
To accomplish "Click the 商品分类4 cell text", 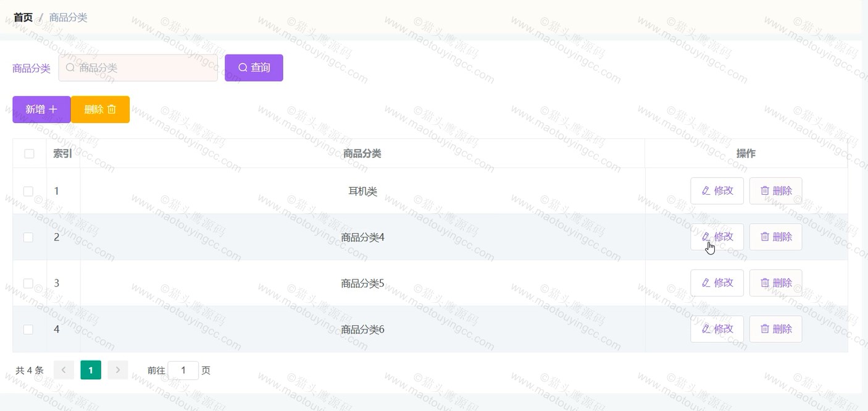I will 362,237.
